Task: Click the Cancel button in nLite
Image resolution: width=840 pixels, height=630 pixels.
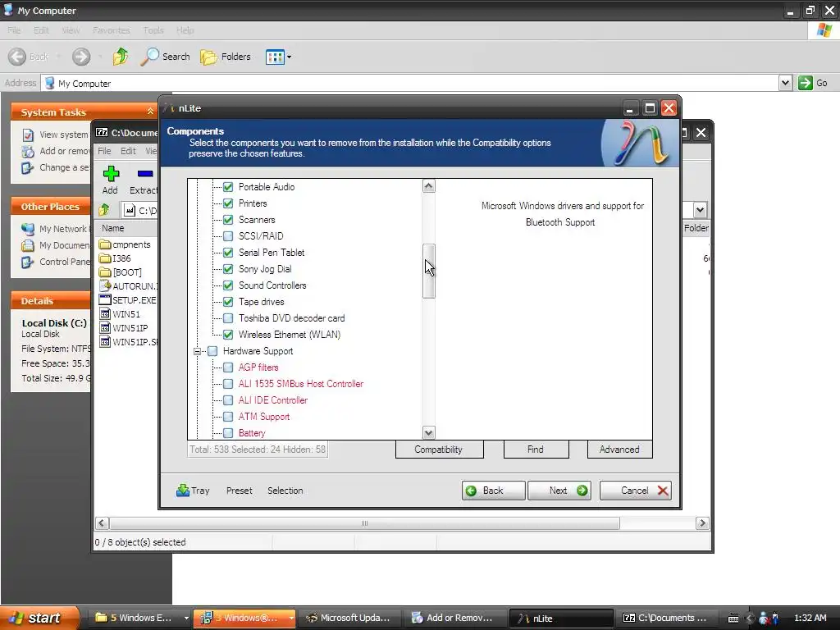Action: click(x=636, y=491)
